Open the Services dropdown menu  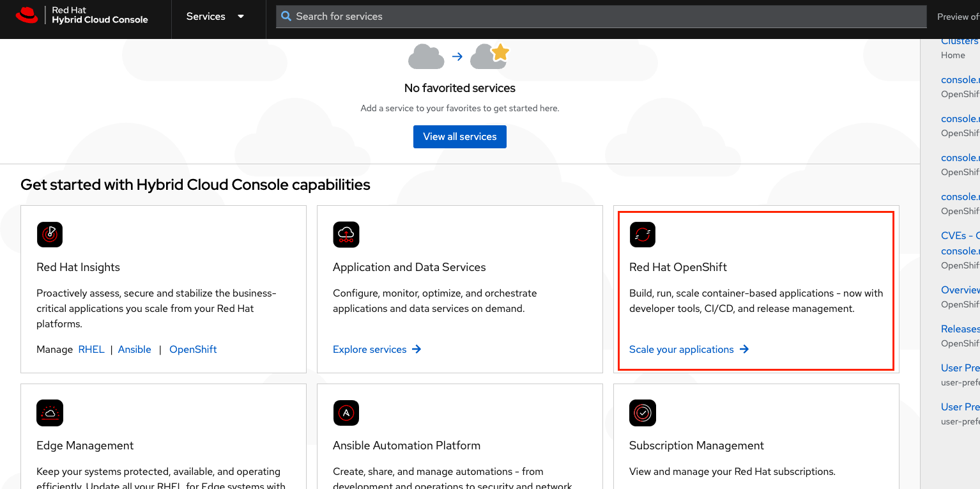coord(215,17)
